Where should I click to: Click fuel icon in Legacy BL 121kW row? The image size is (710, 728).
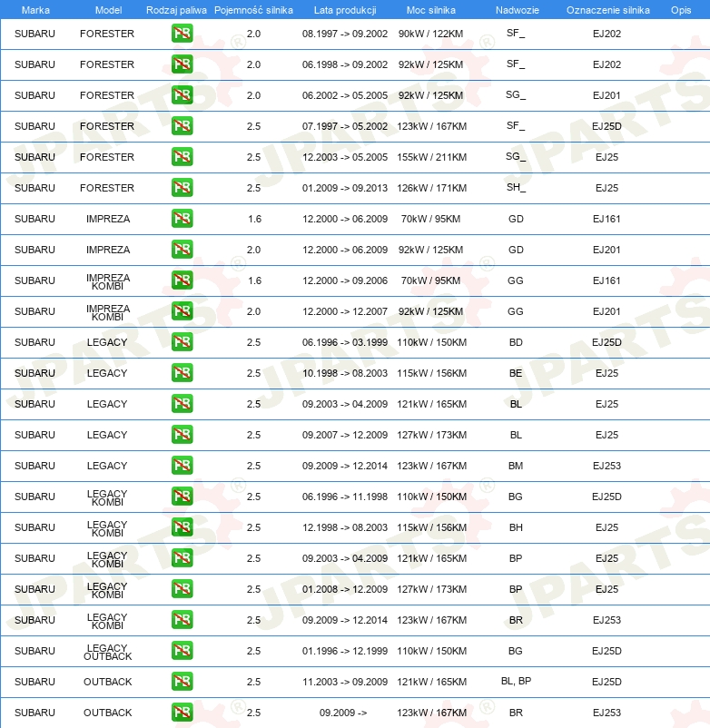pos(182,404)
